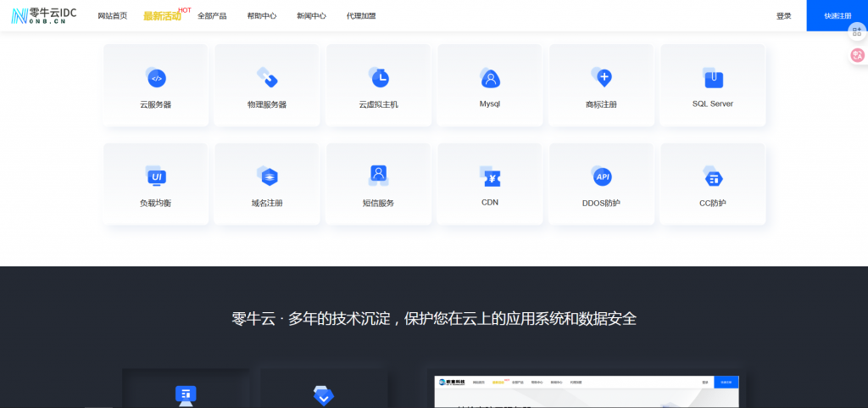
Task: Open the 短信服务 SMS service icon
Action: click(379, 176)
